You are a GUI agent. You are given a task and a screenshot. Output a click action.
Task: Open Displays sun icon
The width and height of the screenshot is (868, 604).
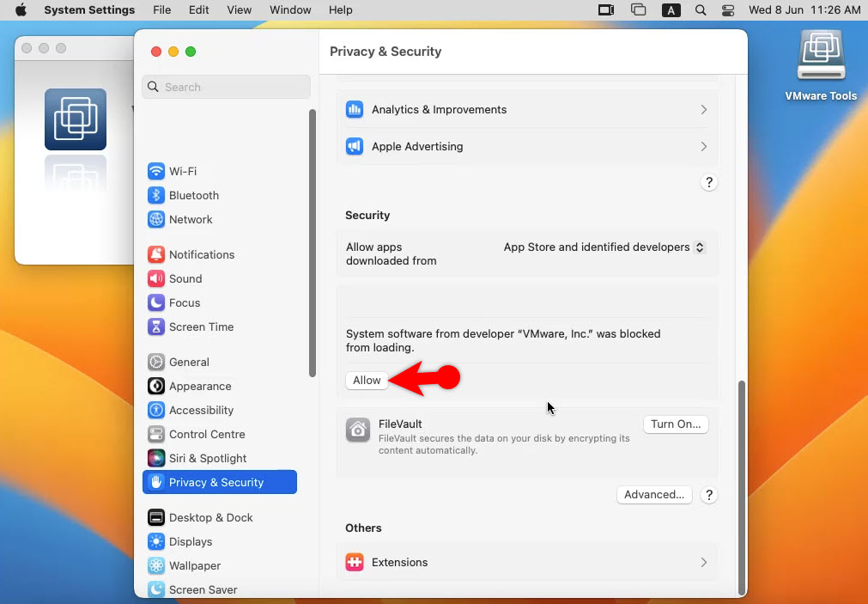156,541
